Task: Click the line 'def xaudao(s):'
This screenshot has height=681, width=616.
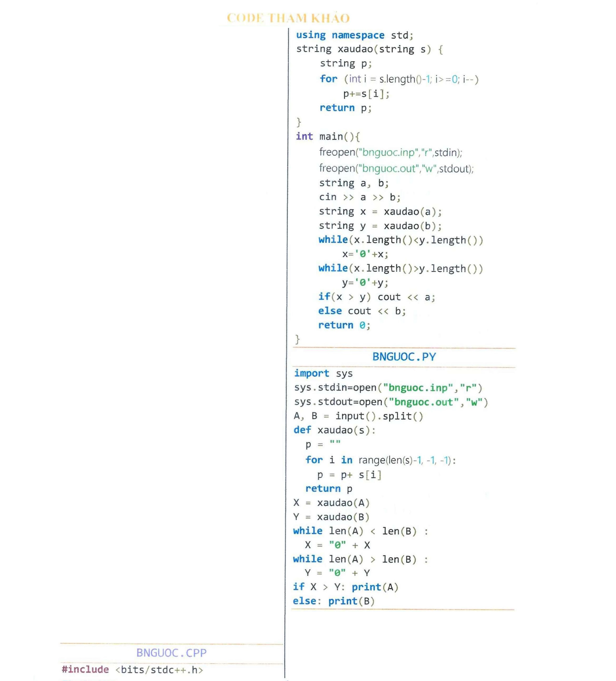Action: (335, 430)
